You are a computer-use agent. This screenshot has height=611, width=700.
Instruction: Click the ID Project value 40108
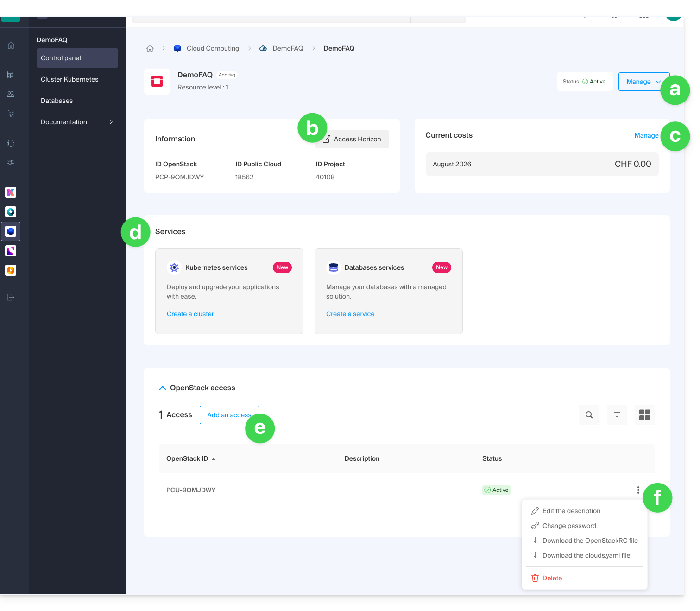325,177
